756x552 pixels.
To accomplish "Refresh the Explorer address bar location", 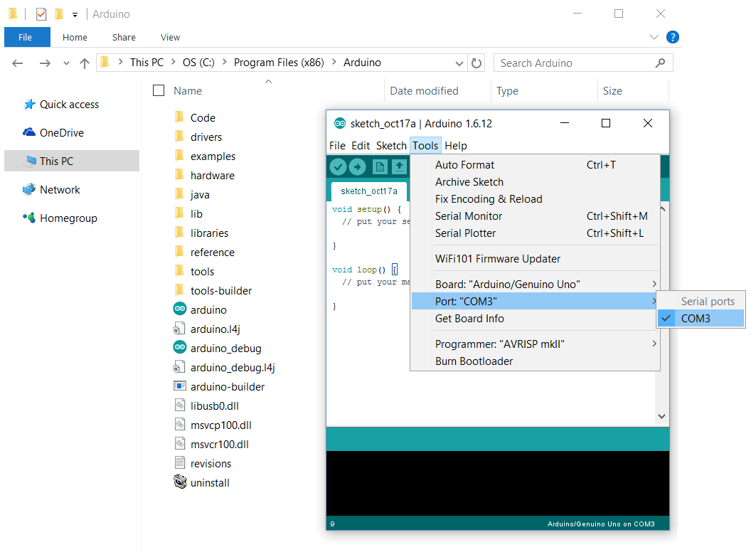I will [477, 63].
